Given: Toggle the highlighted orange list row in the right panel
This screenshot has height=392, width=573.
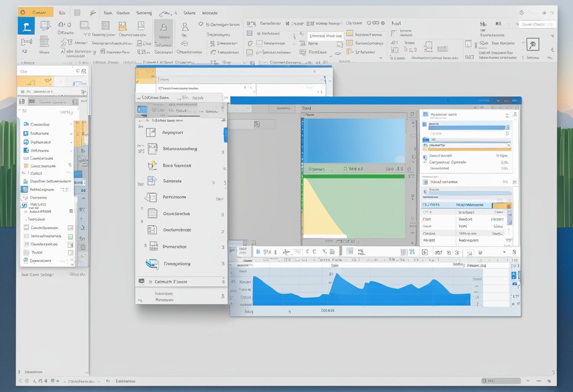Looking at the screenshot, I should (501, 205).
